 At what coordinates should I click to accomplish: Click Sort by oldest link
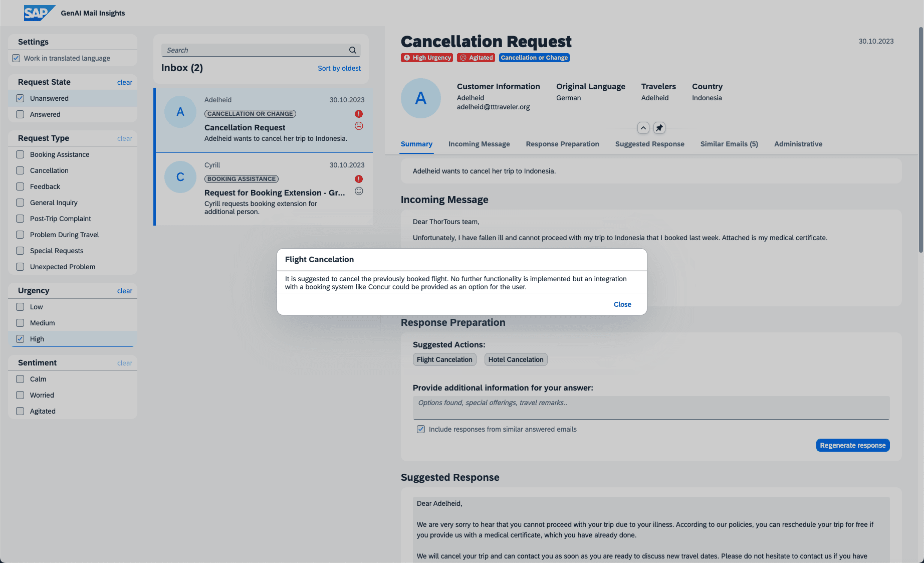coord(339,68)
